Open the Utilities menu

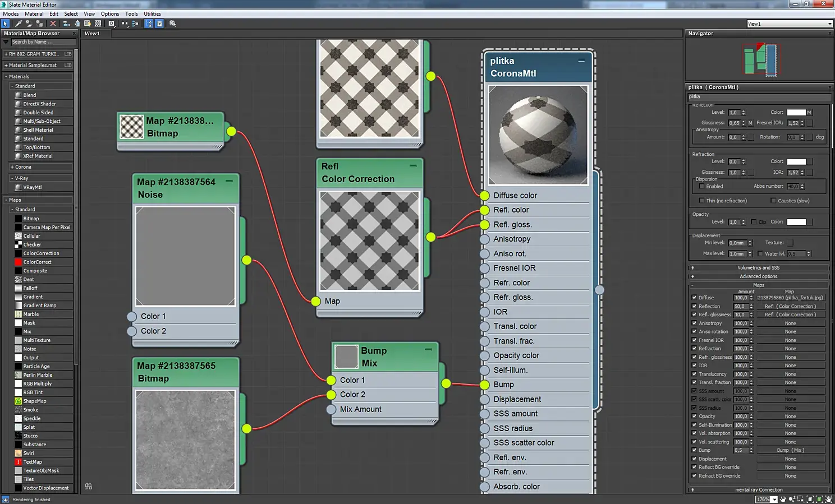tap(152, 13)
